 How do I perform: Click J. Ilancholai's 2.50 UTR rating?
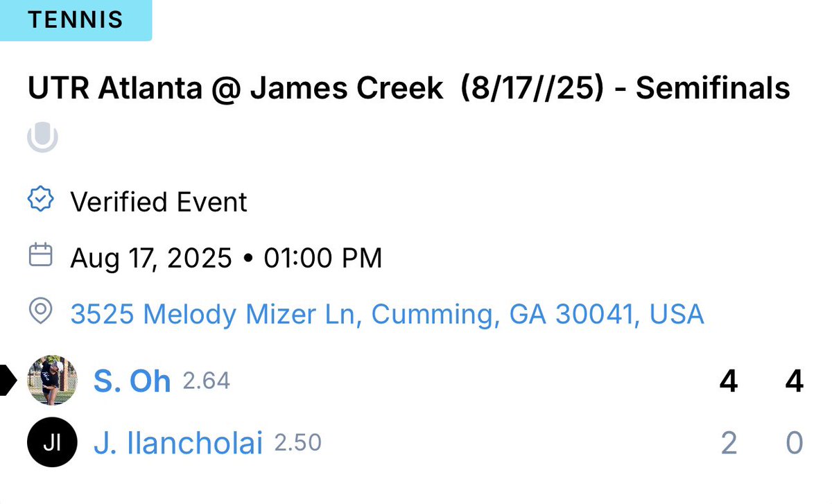coord(298,443)
